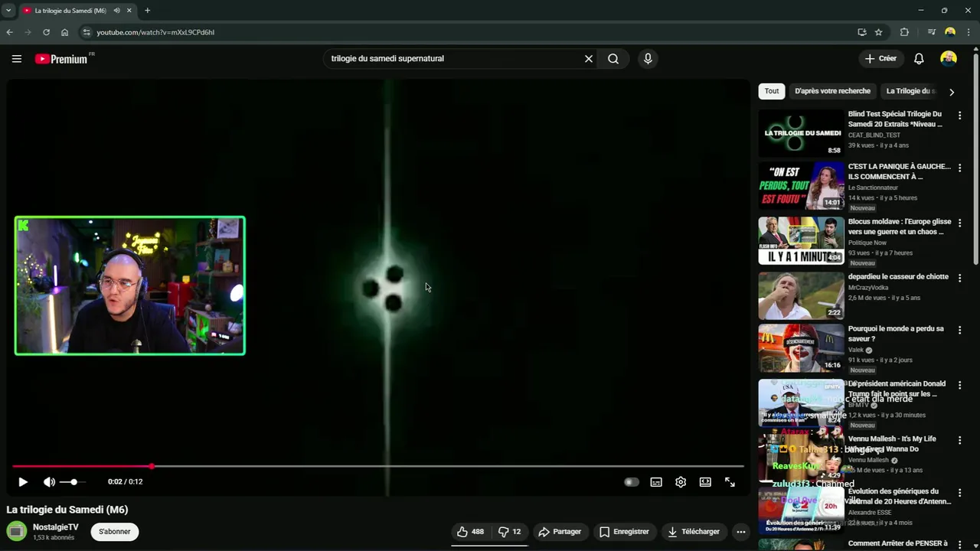Seek on the video progress bar

378,466
